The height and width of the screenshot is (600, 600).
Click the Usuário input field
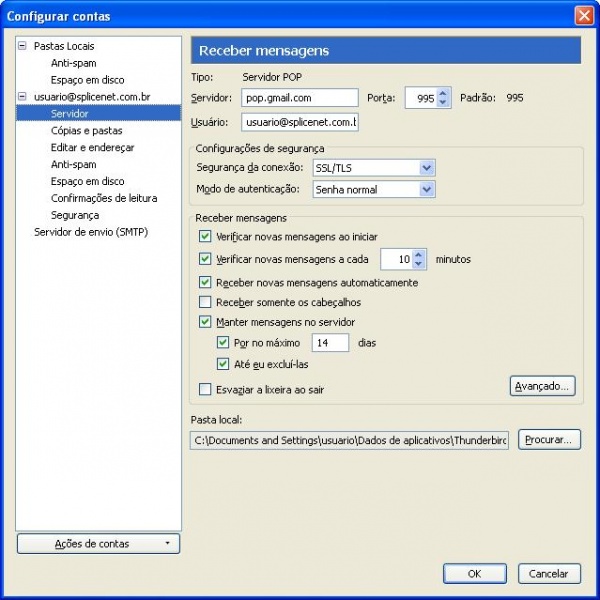click(x=300, y=122)
